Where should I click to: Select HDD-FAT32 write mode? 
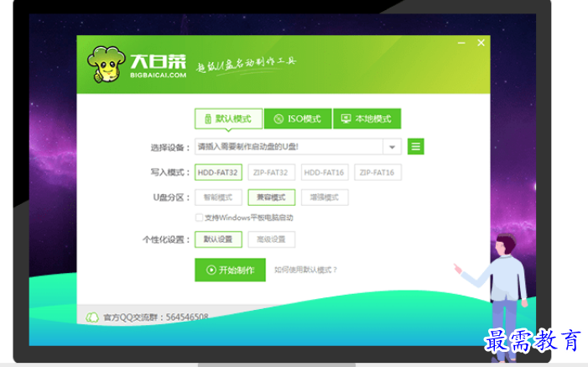tap(218, 172)
